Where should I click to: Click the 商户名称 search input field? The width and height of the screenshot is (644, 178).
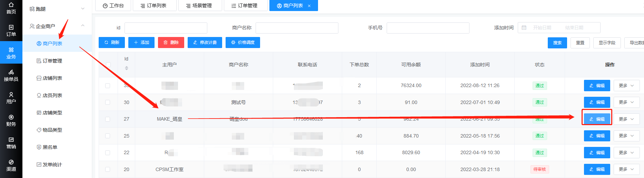pos(297,28)
